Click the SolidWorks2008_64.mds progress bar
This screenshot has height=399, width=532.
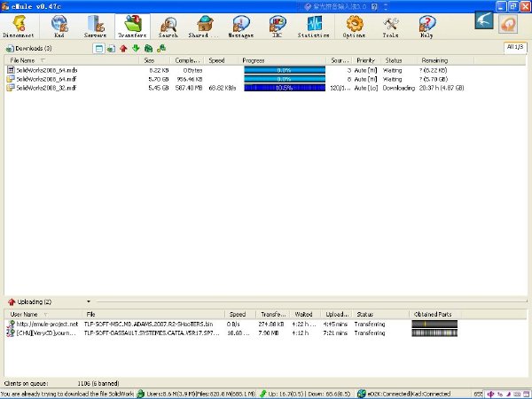pyautogui.click(x=285, y=70)
